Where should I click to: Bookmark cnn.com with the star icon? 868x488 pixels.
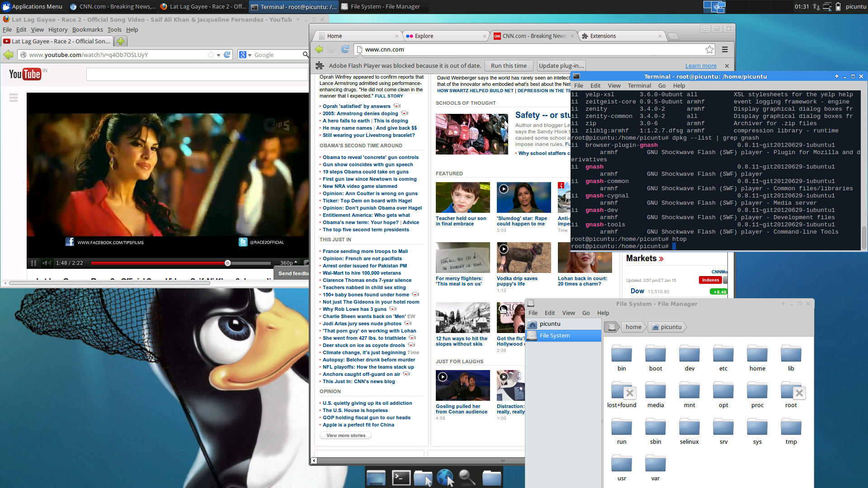point(709,49)
